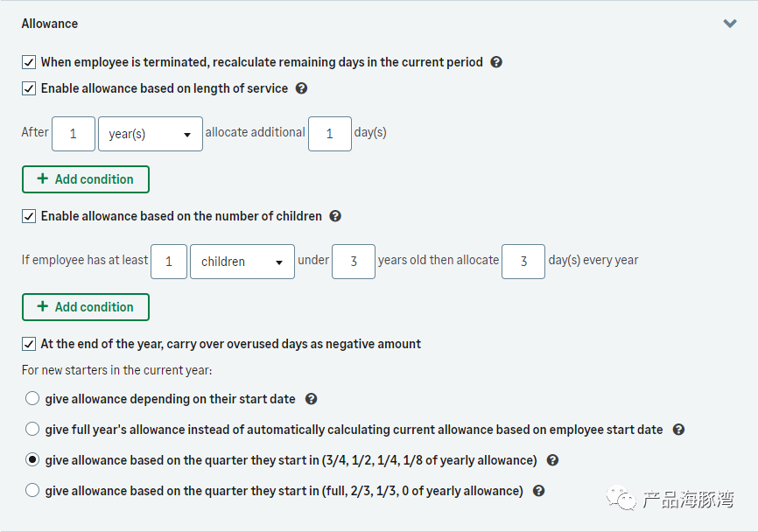
Task: Uncheck carry over overused days as negative
Action: coord(29,344)
